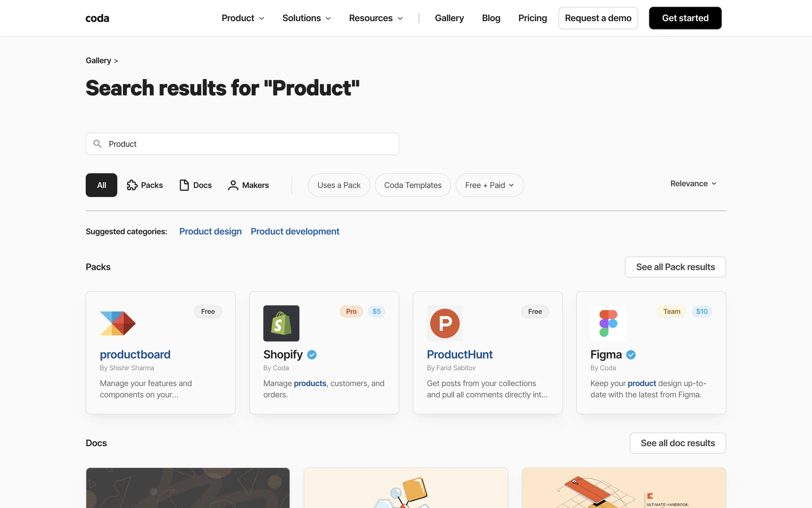The height and width of the screenshot is (508, 812).
Task: Click See all Pack results button
Action: tap(675, 267)
